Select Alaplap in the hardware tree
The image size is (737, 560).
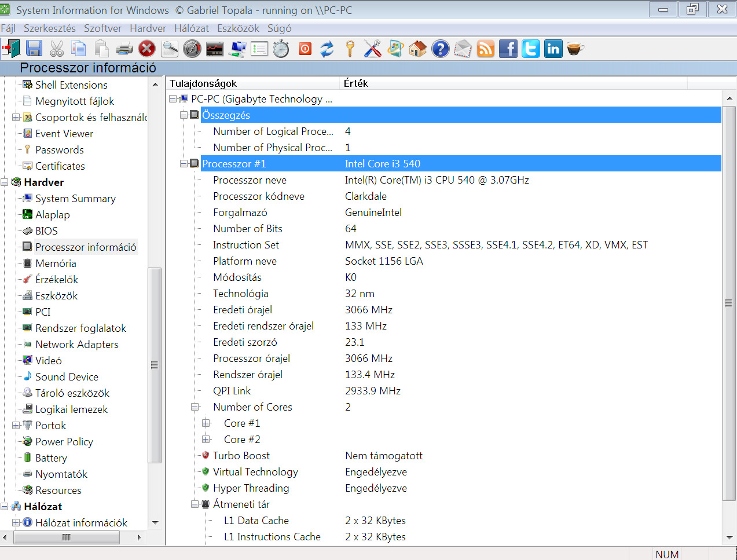click(x=52, y=215)
